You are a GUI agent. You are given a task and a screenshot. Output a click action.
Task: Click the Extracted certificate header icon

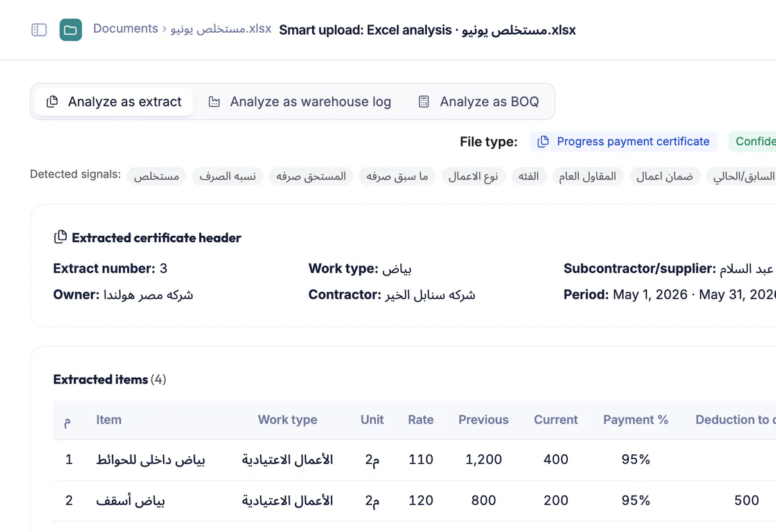60,237
